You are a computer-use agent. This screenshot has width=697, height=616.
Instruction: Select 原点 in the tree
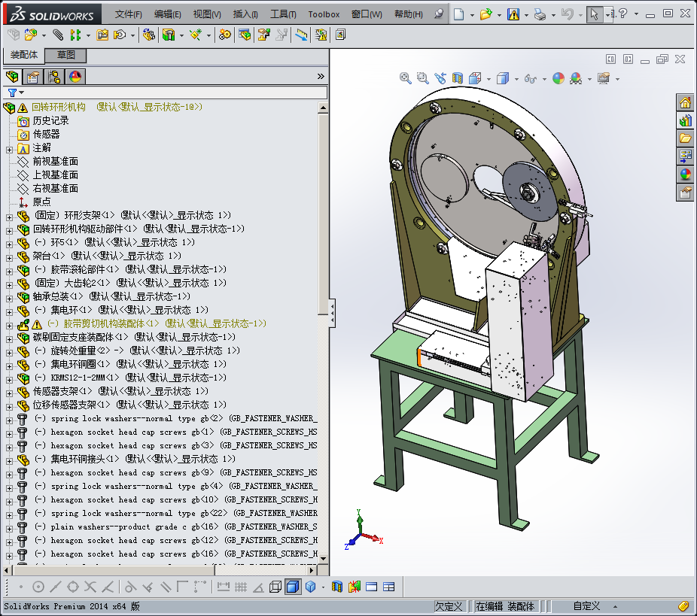[x=41, y=202]
